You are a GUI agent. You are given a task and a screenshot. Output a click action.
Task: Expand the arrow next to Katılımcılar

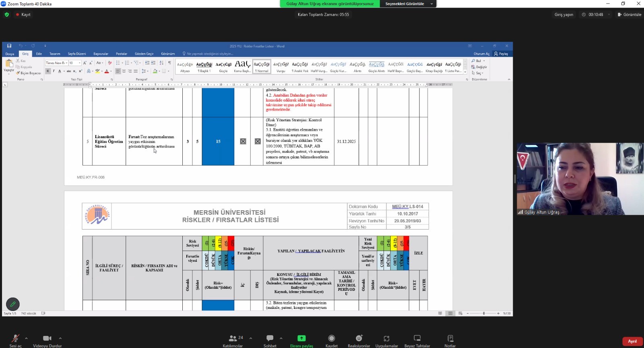[x=251, y=338]
